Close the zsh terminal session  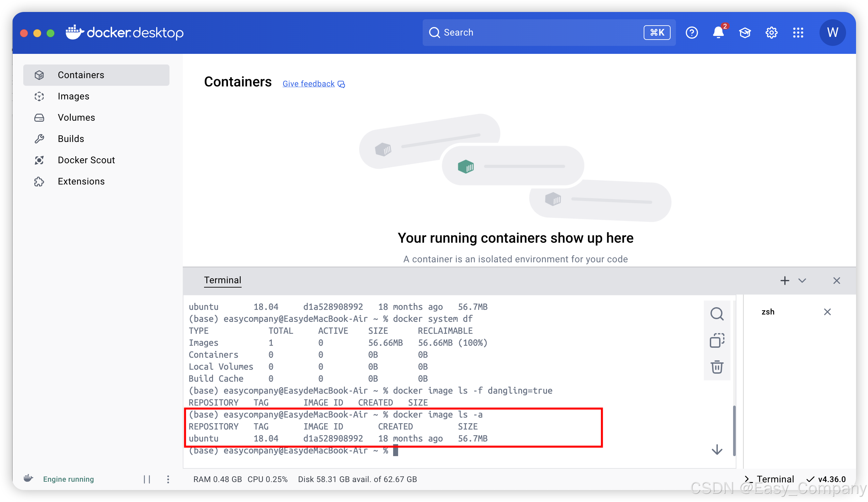[827, 312]
